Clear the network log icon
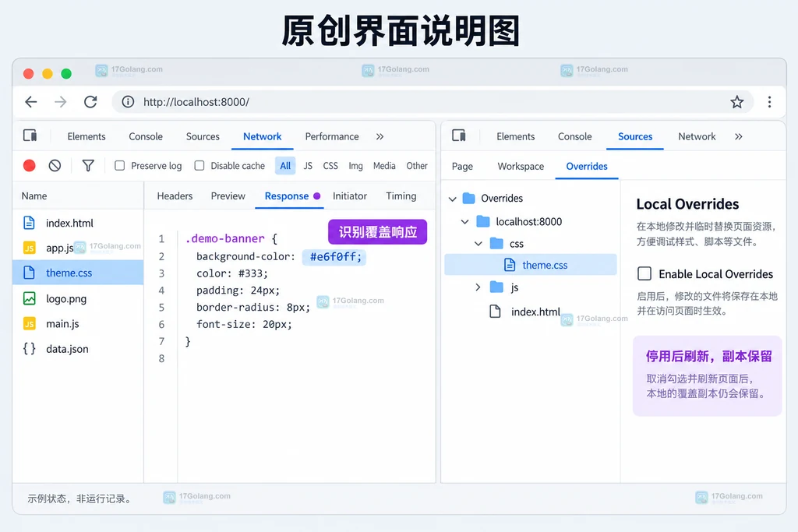 pos(55,165)
